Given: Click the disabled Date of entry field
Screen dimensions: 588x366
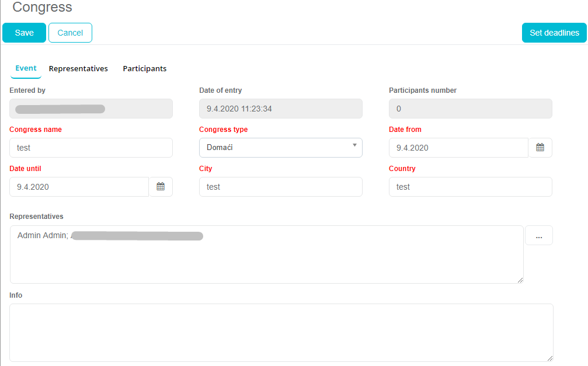Looking at the screenshot, I should click(280, 109).
